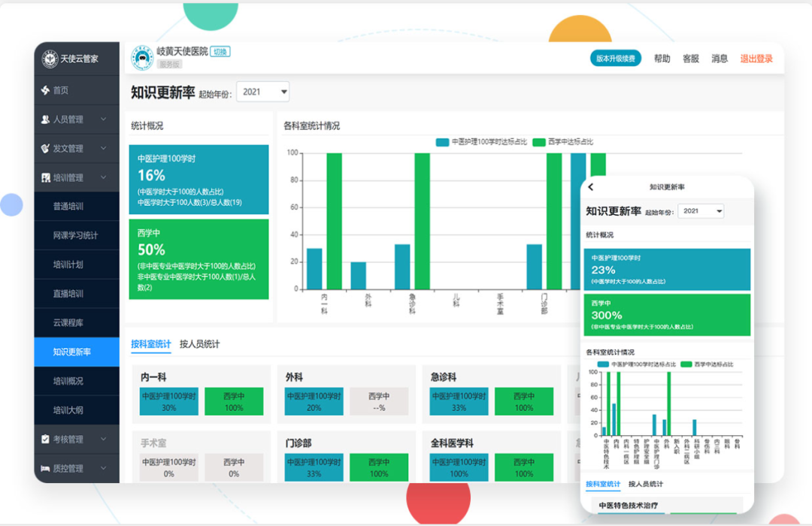Open the 2021 起始年份 year dropdown
Image resolution: width=812 pixels, height=526 pixels.
pyautogui.click(x=262, y=92)
